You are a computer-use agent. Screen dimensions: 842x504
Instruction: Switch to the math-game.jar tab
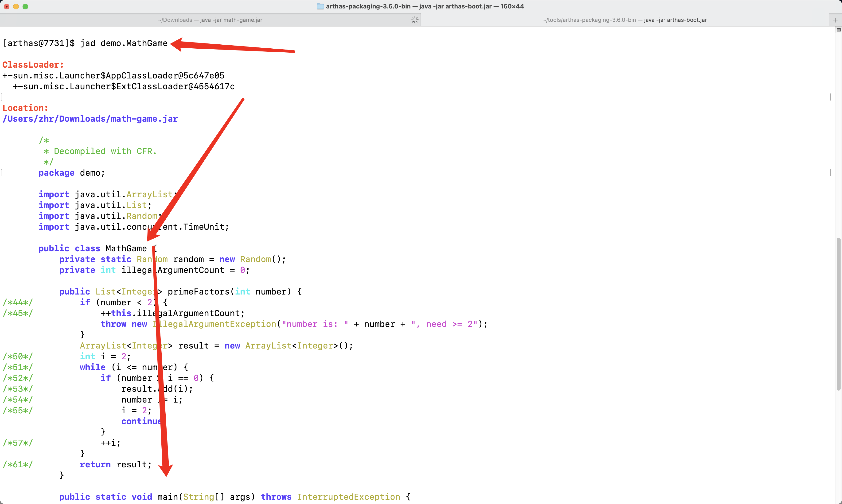(x=210, y=20)
